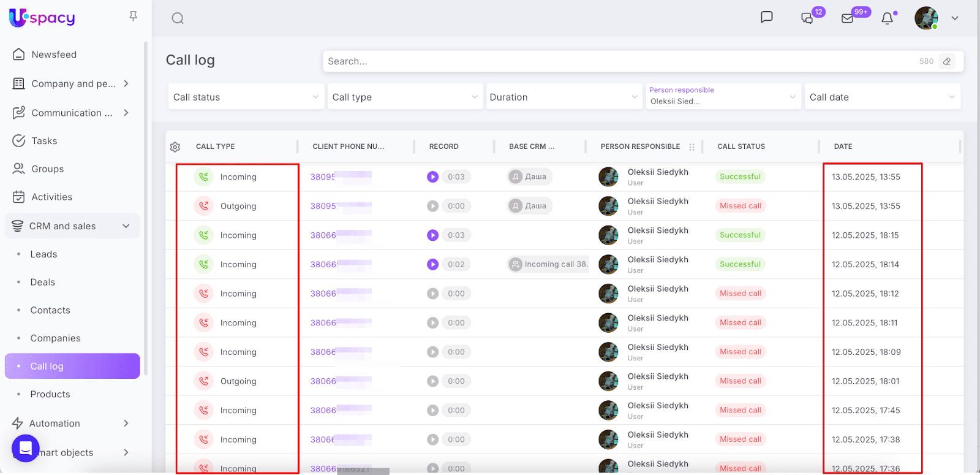Click the Даша CRM entity in first row
The width and height of the screenshot is (980, 475).
point(530,177)
